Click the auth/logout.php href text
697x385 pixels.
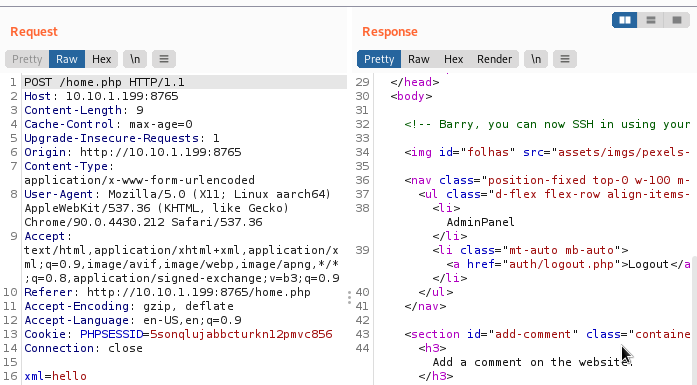pyautogui.click(x=561, y=264)
